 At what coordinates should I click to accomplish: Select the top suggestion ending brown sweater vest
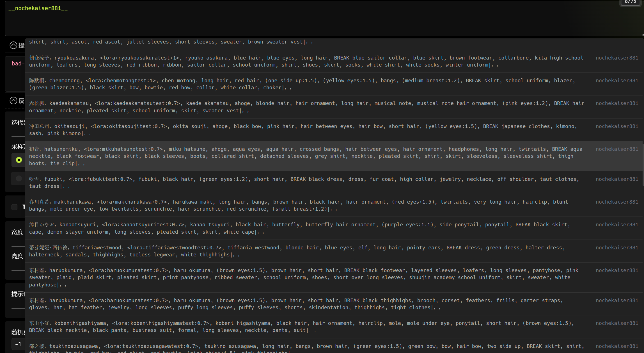click(x=334, y=44)
